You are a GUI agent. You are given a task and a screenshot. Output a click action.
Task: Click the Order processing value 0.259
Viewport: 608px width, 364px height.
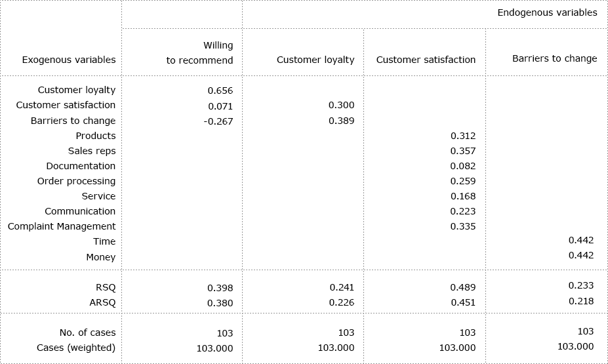pyautogui.click(x=463, y=181)
